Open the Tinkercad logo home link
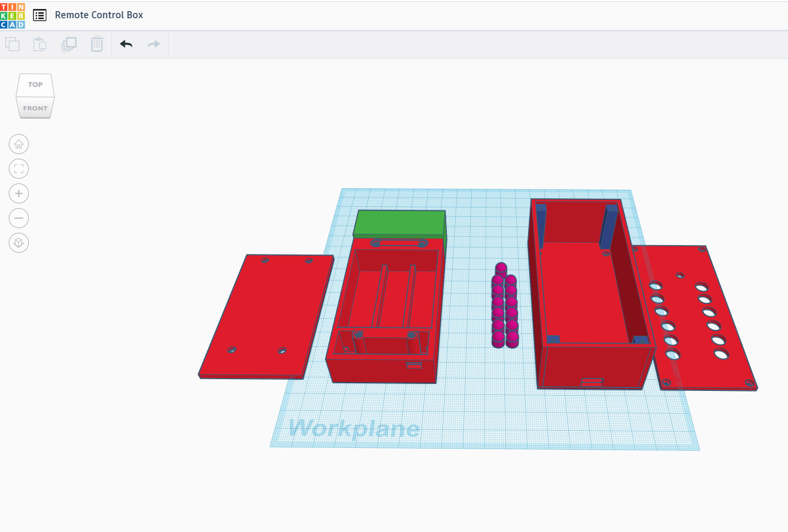788x532 pixels. point(12,15)
